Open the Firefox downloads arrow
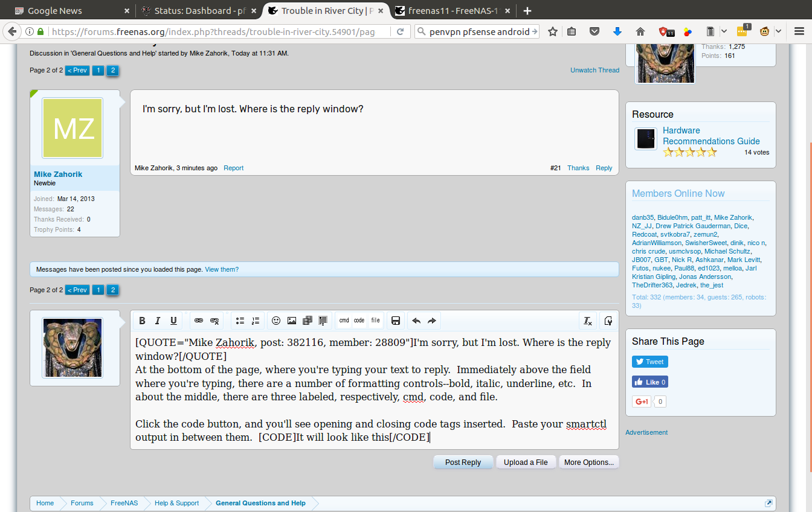Image resolution: width=812 pixels, height=512 pixels. coord(617,31)
